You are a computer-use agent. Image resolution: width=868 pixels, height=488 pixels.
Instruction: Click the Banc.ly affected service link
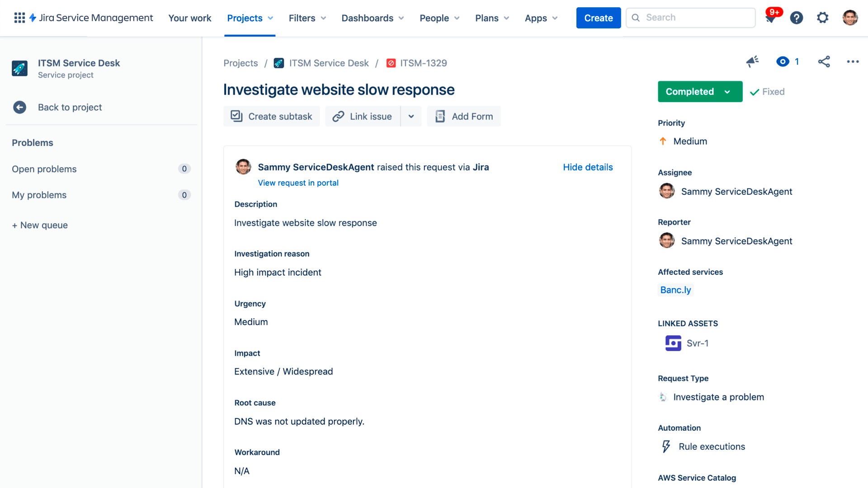[675, 290]
